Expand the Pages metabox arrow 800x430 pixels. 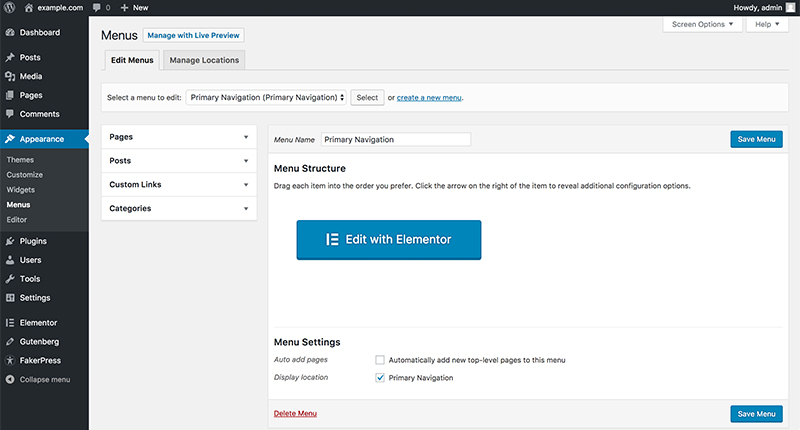click(246, 137)
